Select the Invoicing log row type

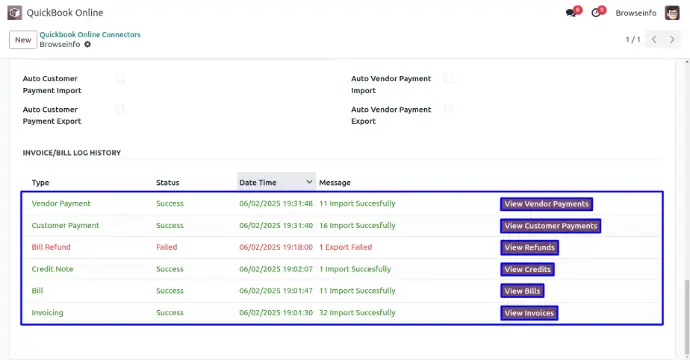48,312
